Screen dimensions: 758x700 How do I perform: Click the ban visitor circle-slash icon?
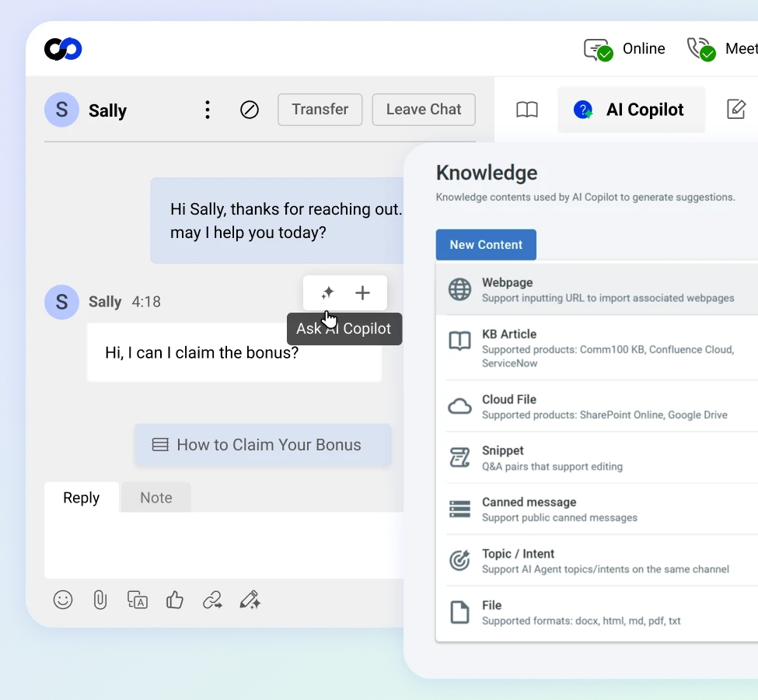(x=250, y=110)
